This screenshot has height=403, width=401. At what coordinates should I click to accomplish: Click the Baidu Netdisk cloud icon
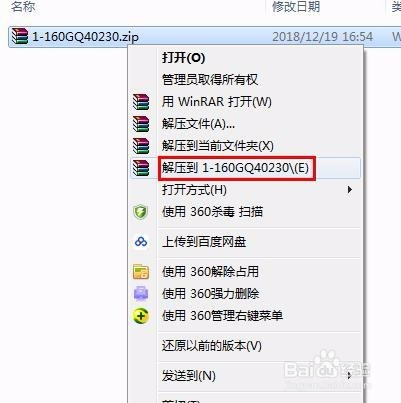pyautogui.click(x=141, y=242)
